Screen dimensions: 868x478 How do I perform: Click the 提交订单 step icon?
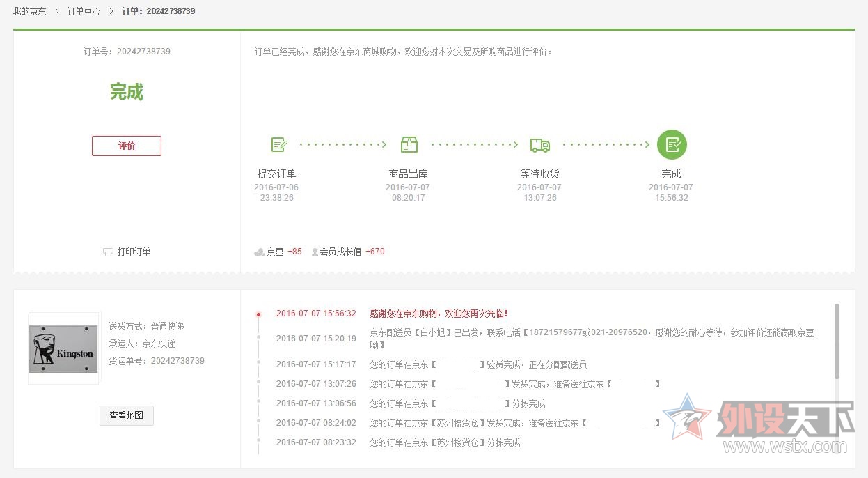[279, 144]
